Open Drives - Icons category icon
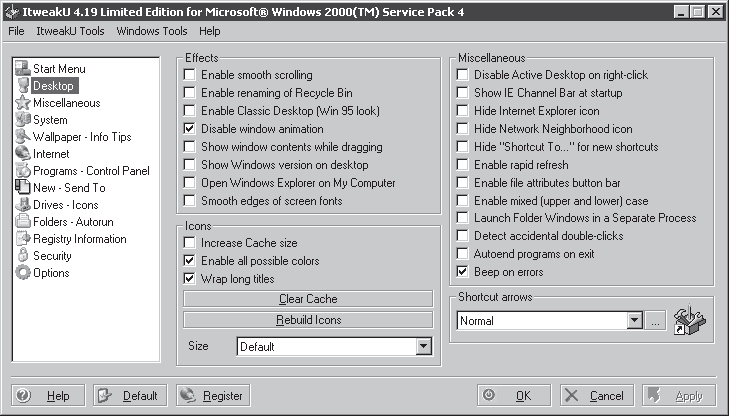 tap(23, 205)
